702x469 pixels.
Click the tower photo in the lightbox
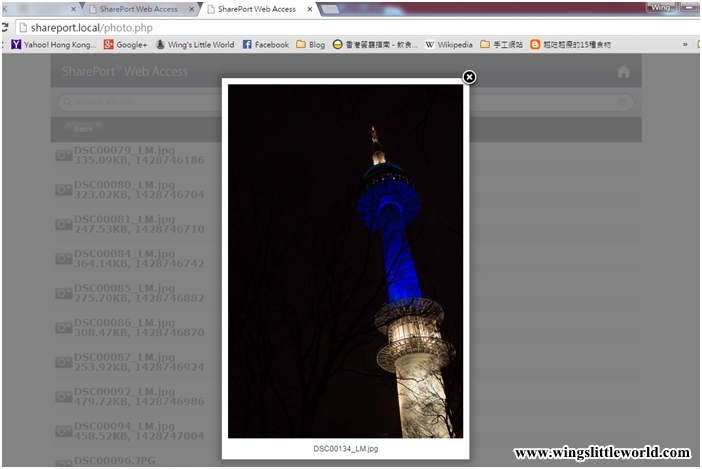[x=345, y=260]
